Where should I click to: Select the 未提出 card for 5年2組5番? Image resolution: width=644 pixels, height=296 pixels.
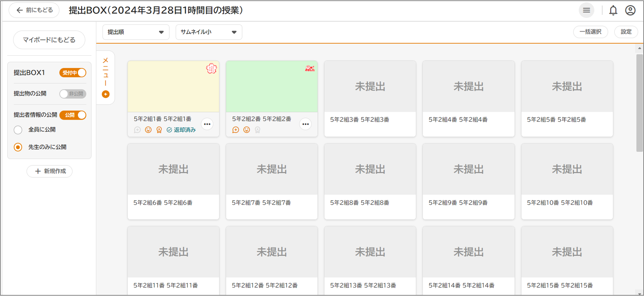coord(567,99)
